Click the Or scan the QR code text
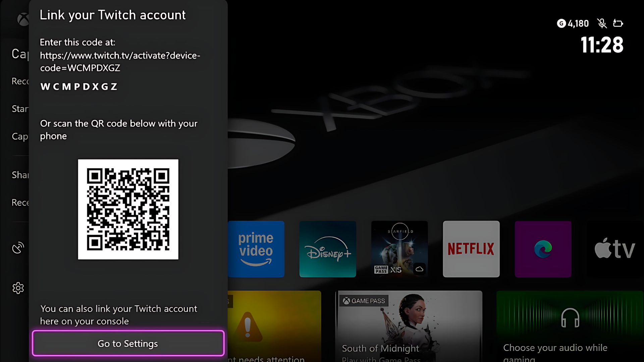 click(x=119, y=130)
